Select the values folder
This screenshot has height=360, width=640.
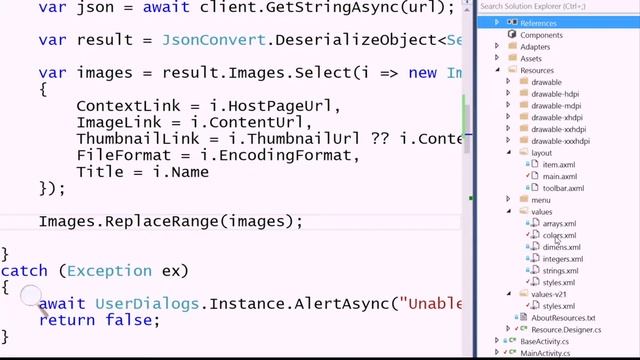[542, 212]
